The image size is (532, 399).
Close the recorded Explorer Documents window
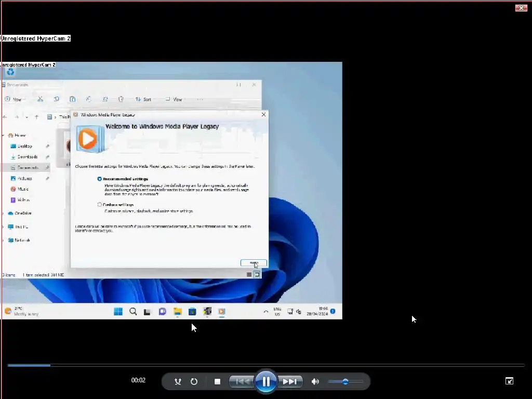pyautogui.click(x=254, y=85)
